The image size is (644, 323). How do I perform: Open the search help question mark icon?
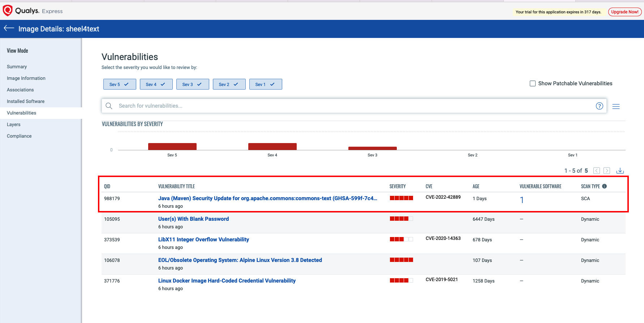[x=600, y=106]
